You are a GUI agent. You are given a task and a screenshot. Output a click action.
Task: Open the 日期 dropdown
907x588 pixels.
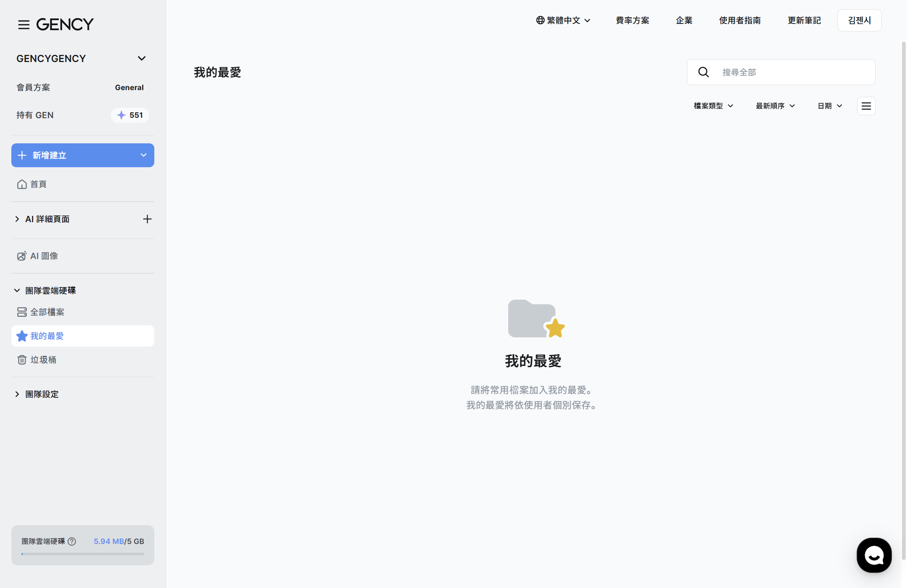pyautogui.click(x=830, y=106)
